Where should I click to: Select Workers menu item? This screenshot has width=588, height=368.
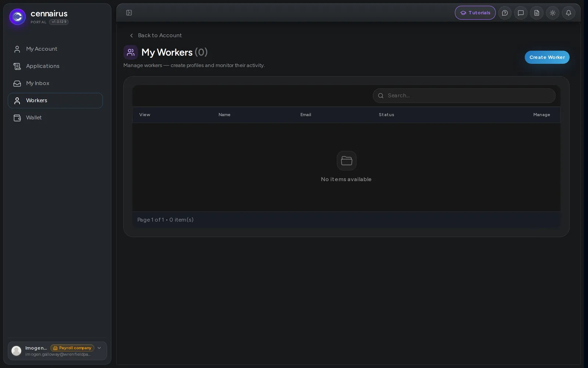55,100
